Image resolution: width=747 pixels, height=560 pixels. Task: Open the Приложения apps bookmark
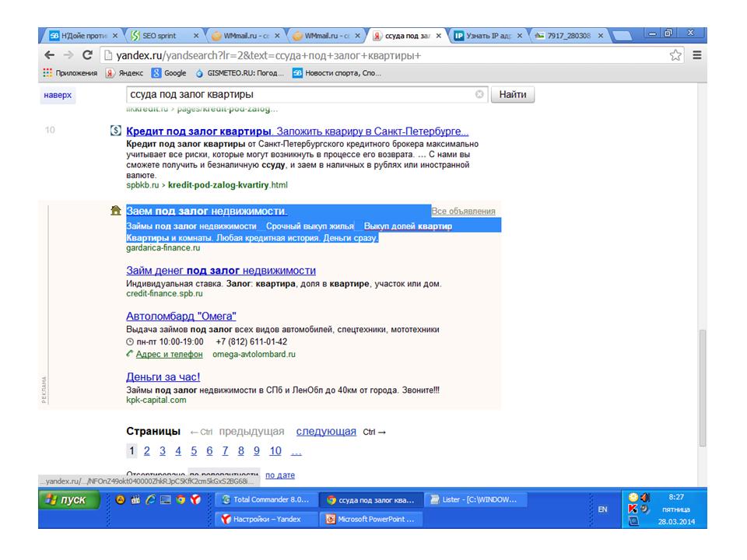click(x=70, y=73)
